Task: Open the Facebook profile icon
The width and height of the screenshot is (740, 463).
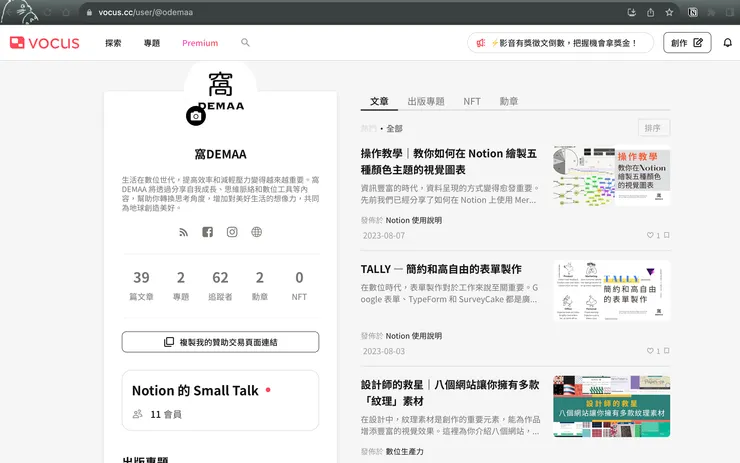Action: tap(208, 232)
